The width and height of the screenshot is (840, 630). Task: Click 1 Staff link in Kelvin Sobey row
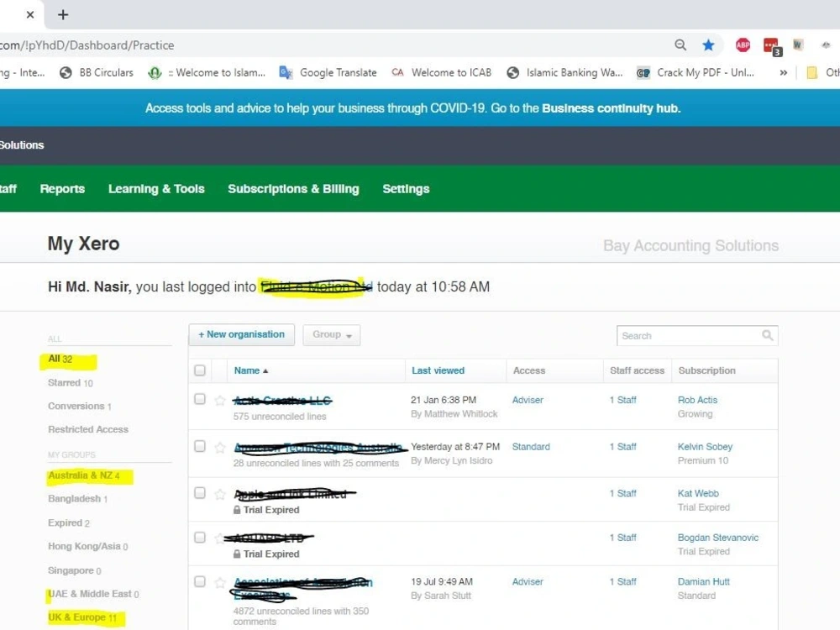622,446
